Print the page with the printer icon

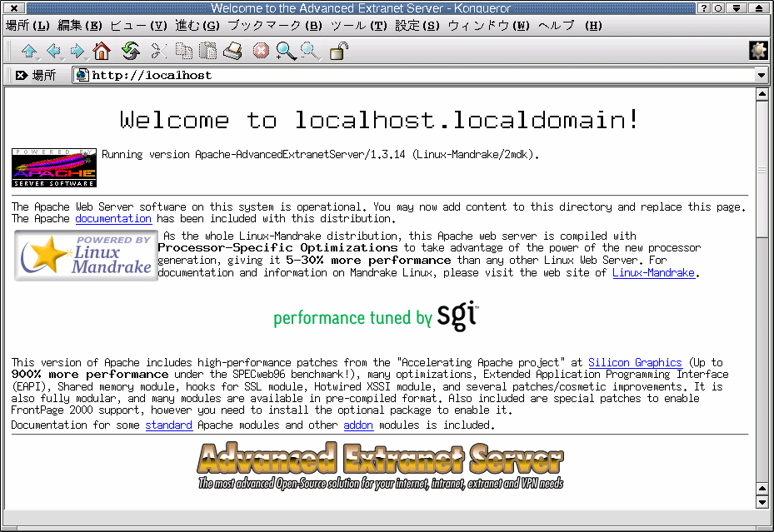click(233, 50)
